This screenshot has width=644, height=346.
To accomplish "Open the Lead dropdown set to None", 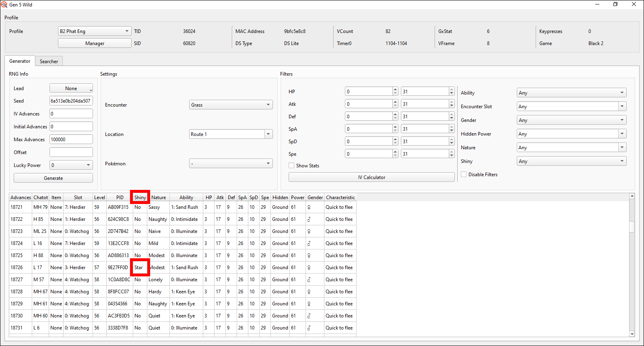I will click(71, 89).
